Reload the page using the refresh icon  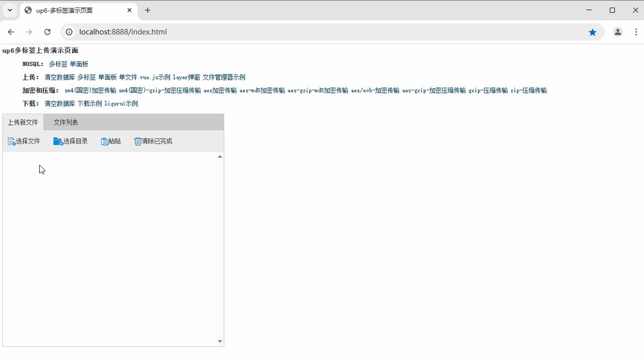47,32
